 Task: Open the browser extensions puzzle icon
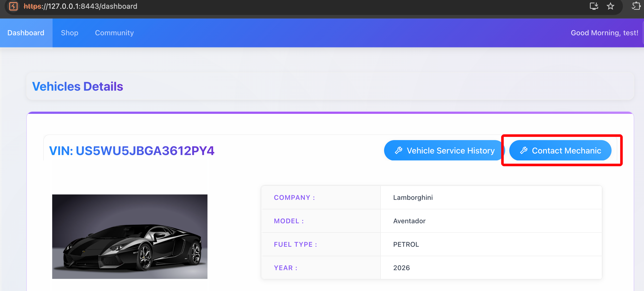click(636, 6)
